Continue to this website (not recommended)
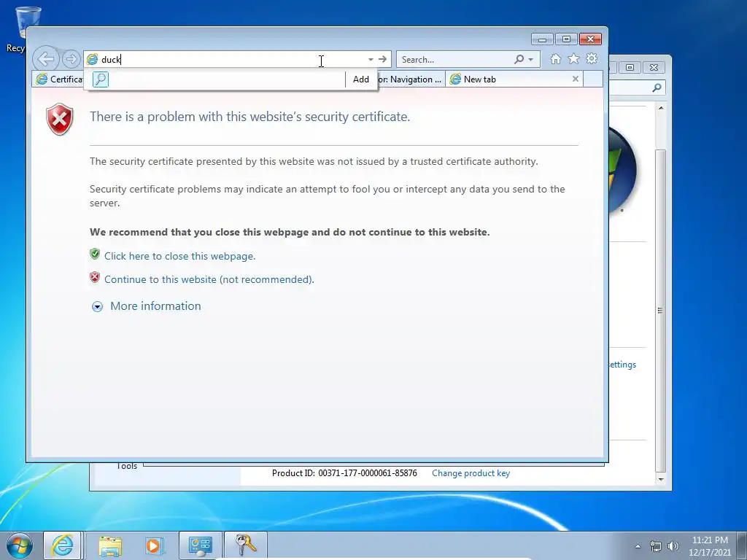Image resolution: width=747 pixels, height=560 pixels. [209, 279]
